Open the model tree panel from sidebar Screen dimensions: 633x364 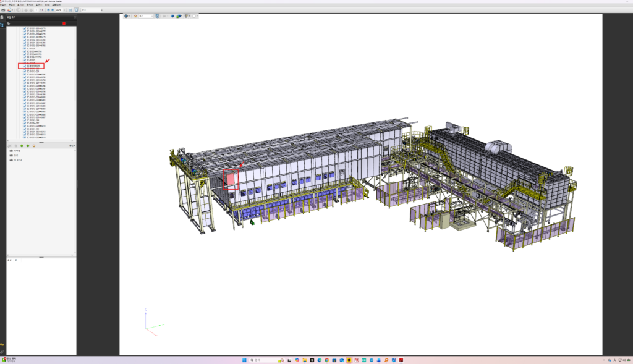(2, 25)
